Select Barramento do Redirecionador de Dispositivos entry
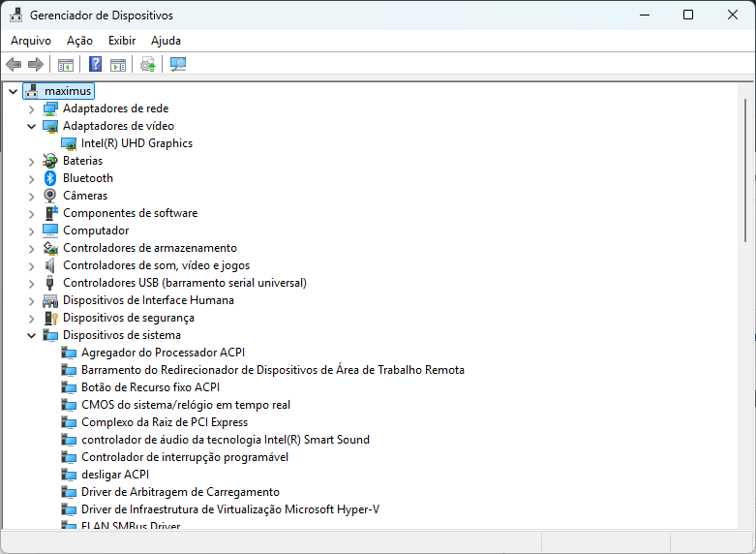 point(273,370)
